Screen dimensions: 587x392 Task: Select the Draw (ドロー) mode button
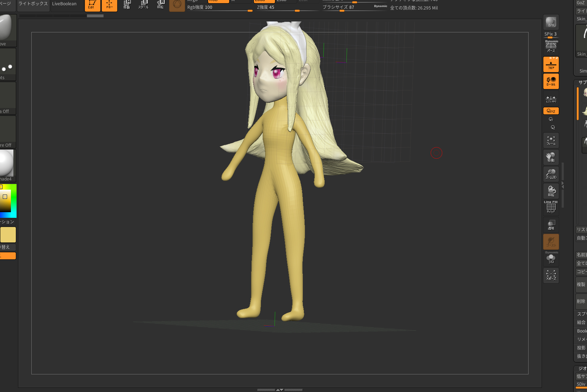click(x=109, y=6)
